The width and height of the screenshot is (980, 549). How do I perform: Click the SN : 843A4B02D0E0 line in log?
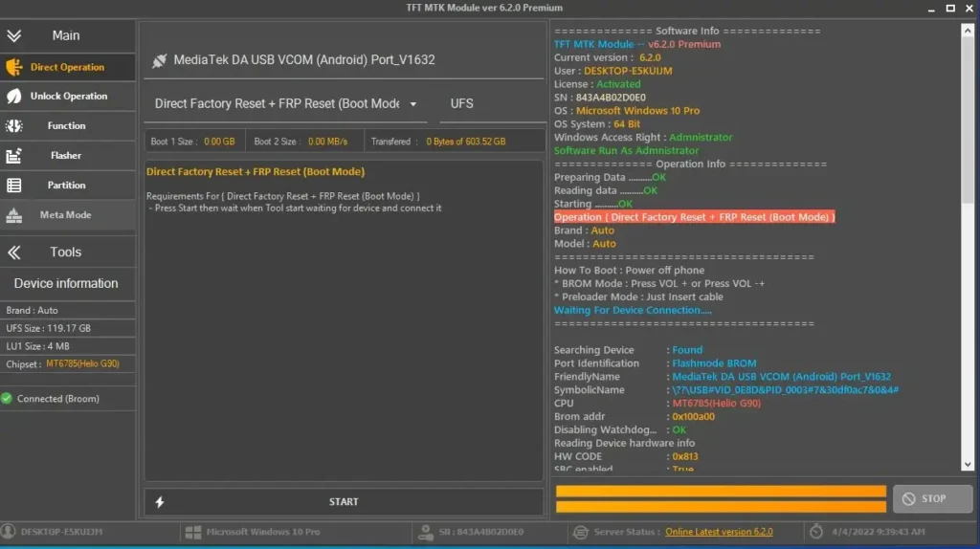pyautogui.click(x=600, y=98)
